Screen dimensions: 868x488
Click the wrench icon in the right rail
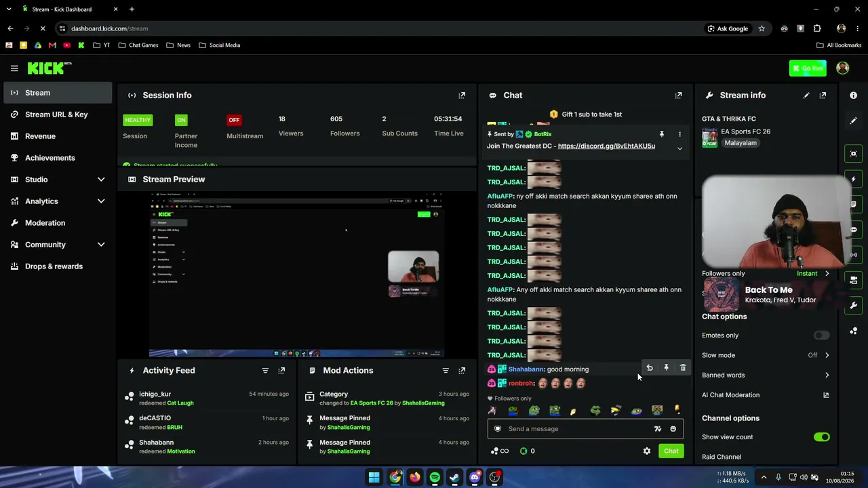point(853,306)
